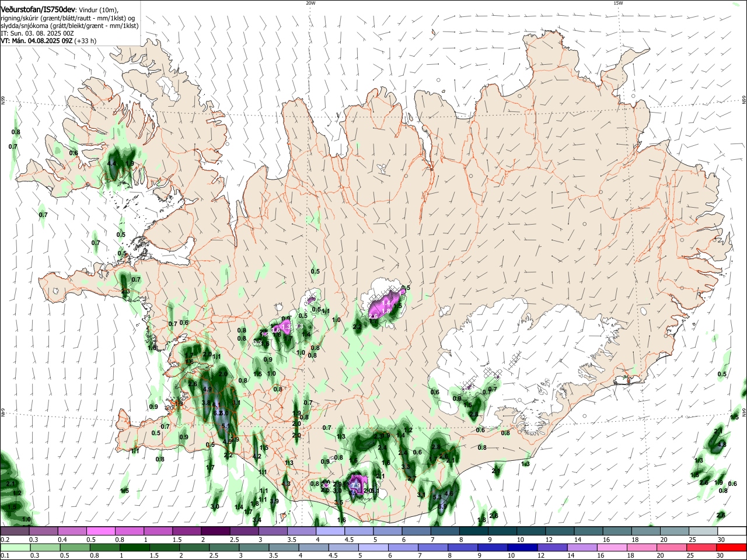Select the lower legend swatch between 8 and 9
The height and width of the screenshot is (560, 747).
click(x=462, y=547)
